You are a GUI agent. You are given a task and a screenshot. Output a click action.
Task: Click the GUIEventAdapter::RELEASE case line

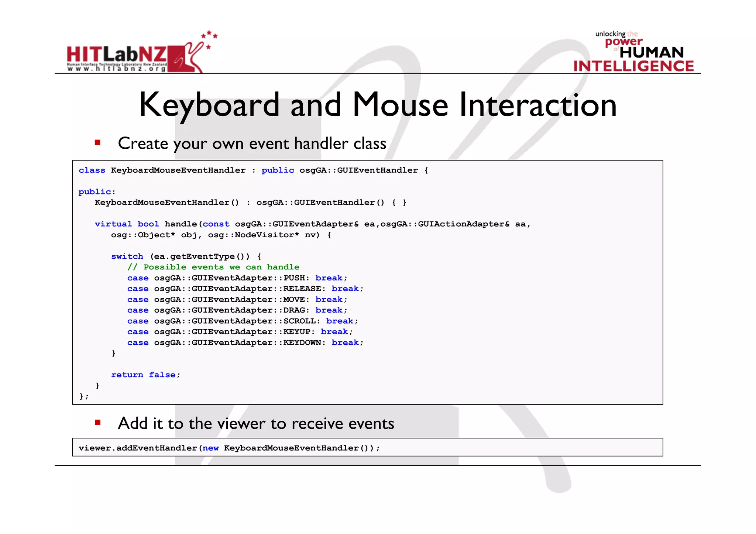pyautogui.click(x=245, y=289)
